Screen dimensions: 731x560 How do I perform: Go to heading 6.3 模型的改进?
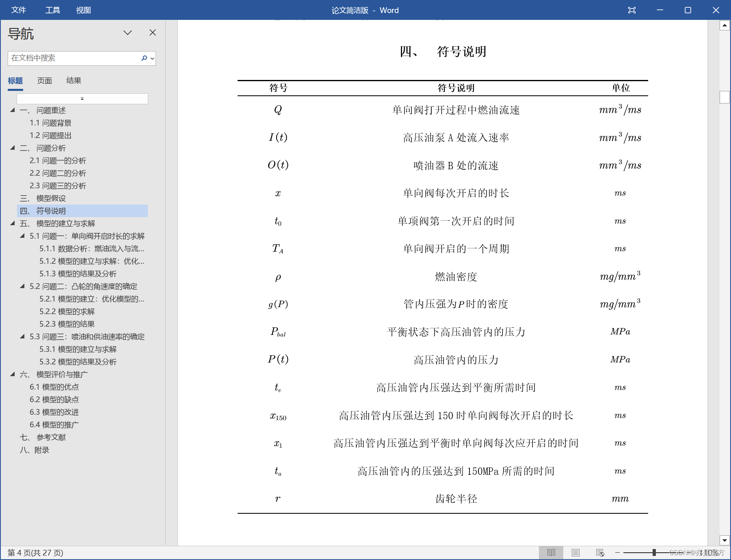point(54,412)
